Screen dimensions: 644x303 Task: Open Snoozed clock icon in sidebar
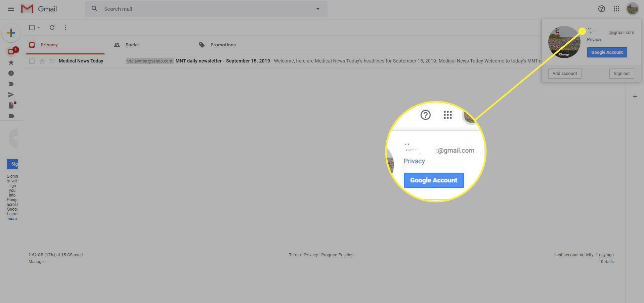point(11,73)
